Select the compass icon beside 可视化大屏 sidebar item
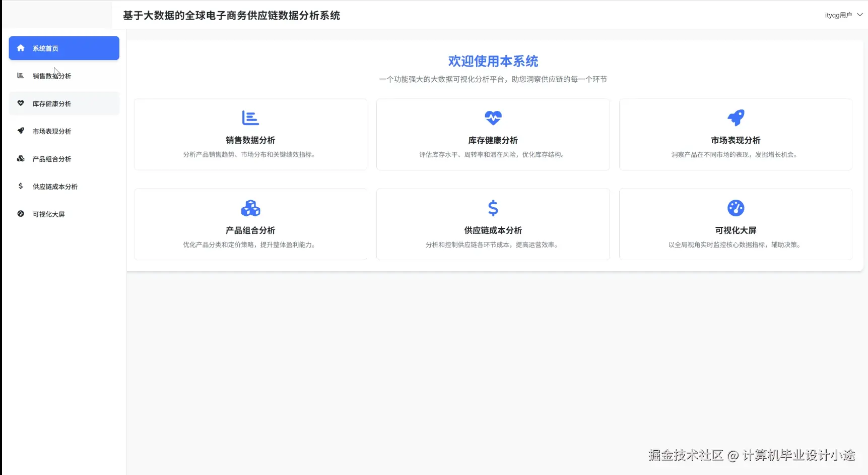The width and height of the screenshot is (868, 475). [21, 214]
